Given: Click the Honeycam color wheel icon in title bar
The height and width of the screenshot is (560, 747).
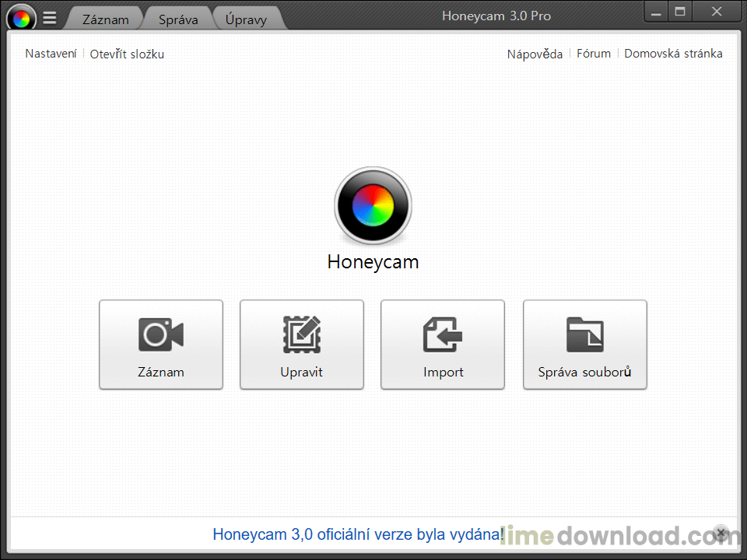Looking at the screenshot, I should (21, 17).
